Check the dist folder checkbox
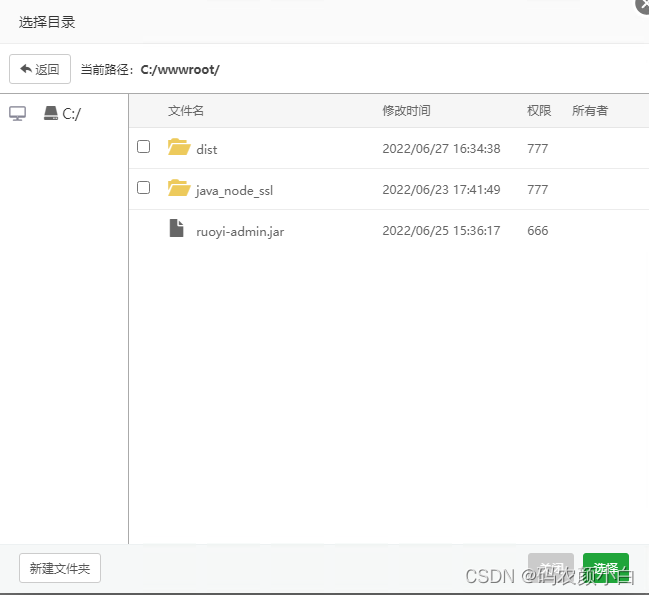Screen dimensions: 649x595 pos(143,146)
